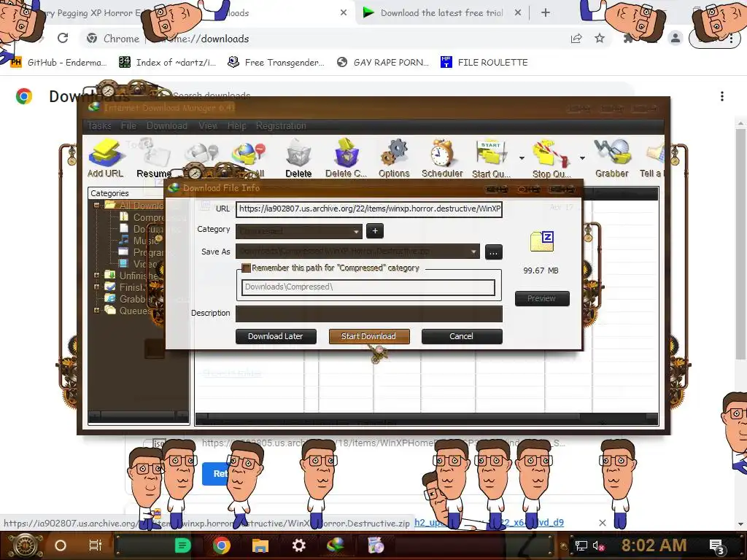Viewport: 747px width, 560px height.
Task: Open the Grabber toolbar icon
Action: click(612, 158)
